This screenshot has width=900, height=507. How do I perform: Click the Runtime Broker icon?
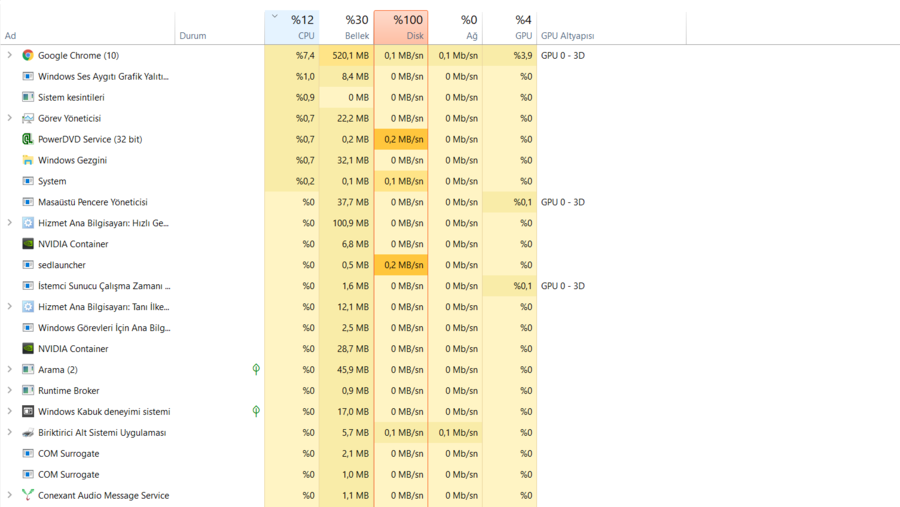(28, 390)
